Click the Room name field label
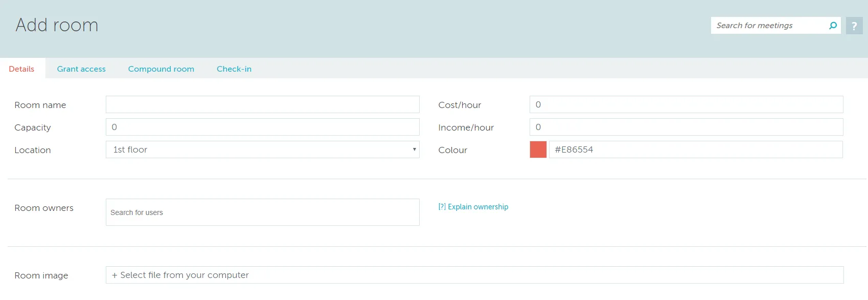This screenshot has height=300, width=868. pyautogui.click(x=40, y=105)
